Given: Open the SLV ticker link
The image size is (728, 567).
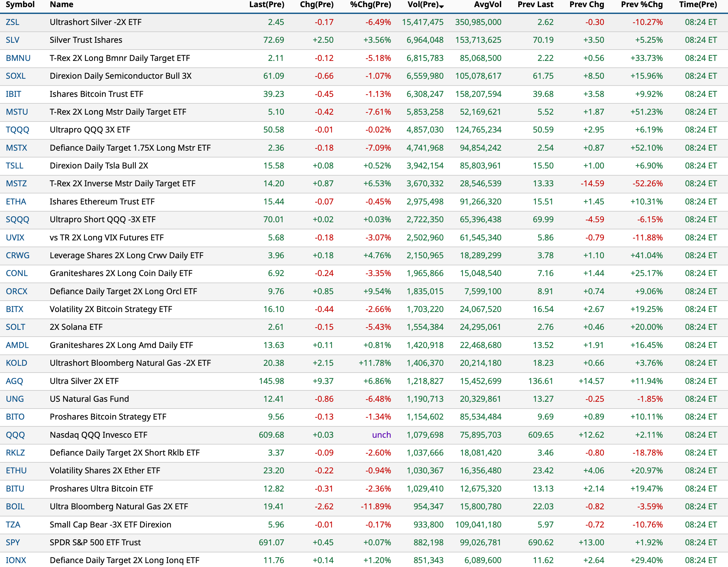Looking at the screenshot, I should pyautogui.click(x=13, y=40).
